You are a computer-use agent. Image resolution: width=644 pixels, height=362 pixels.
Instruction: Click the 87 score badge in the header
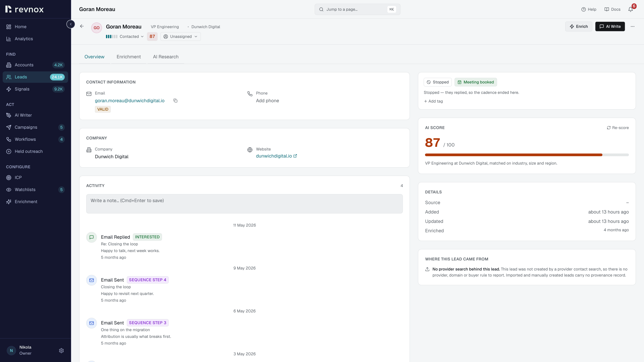point(152,37)
